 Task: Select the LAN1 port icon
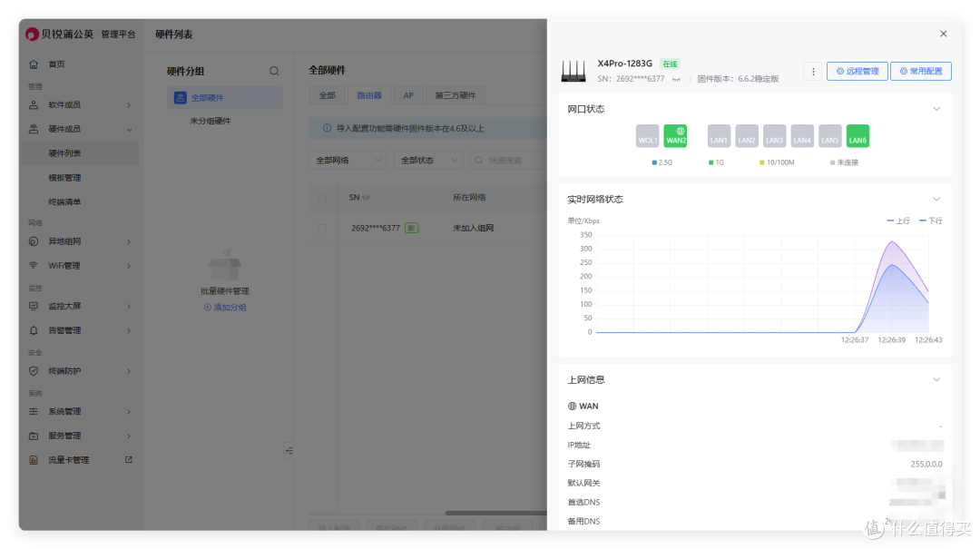(x=719, y=136)
